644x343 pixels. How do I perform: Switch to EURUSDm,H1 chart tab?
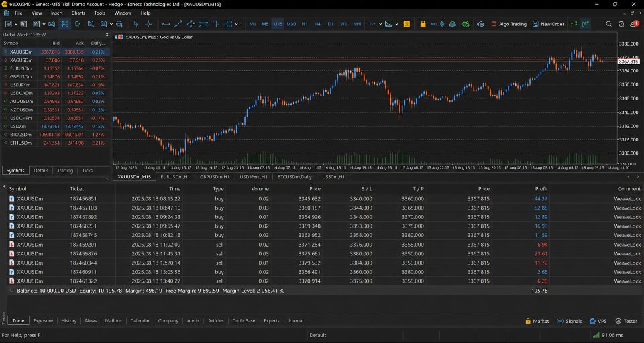pos(175,177)
